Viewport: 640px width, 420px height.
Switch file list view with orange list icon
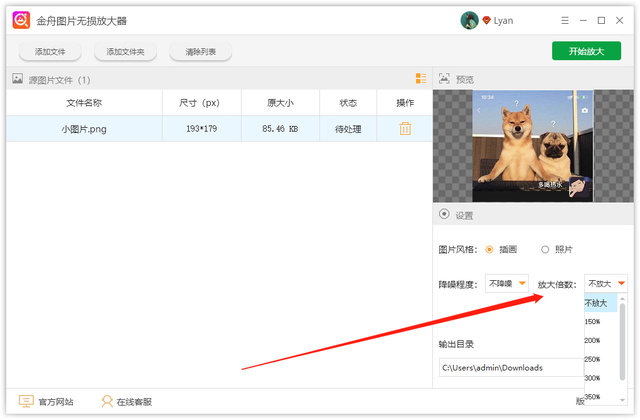[421, 78]
